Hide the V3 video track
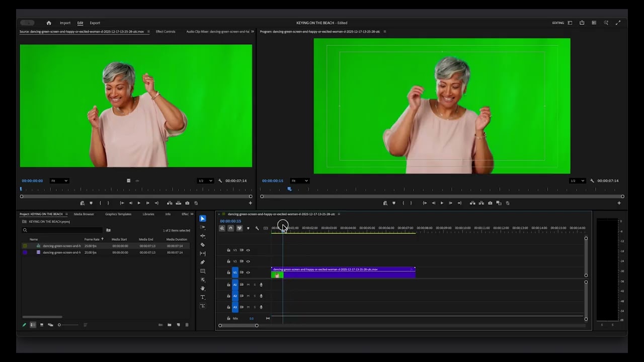Viewport: 644px width, 362px height. tap(248, 250)
